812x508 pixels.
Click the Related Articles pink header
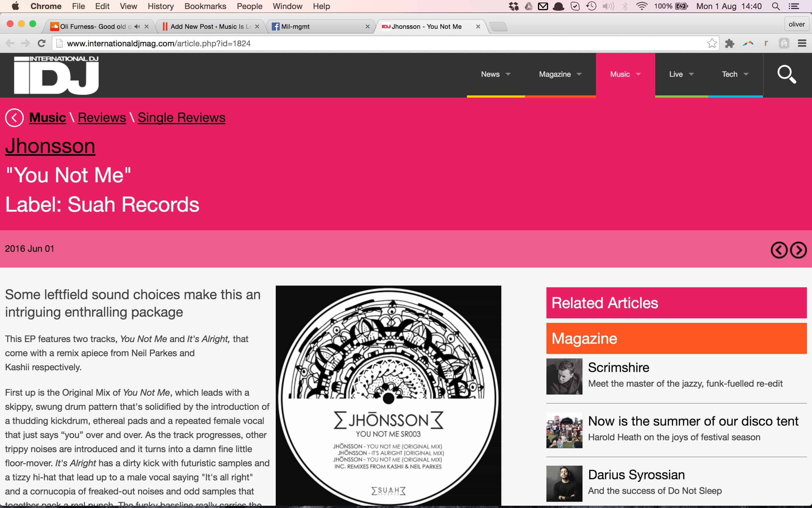(676, 303)
